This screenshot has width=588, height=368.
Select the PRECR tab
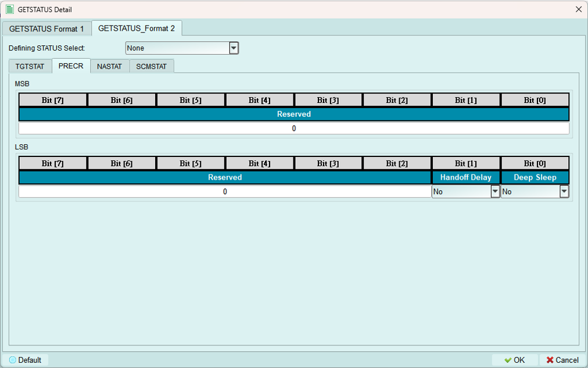(x=71, y=66)
